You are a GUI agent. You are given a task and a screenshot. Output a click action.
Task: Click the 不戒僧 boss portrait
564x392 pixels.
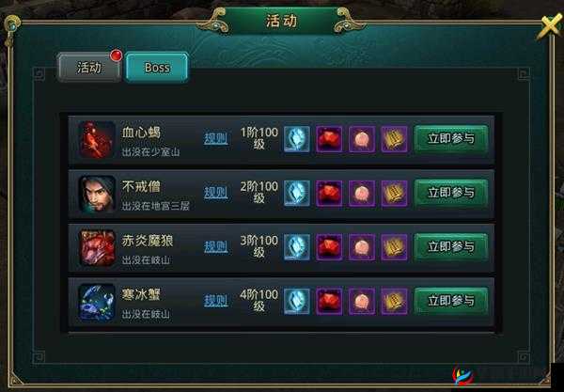click(x=97, y=194)
